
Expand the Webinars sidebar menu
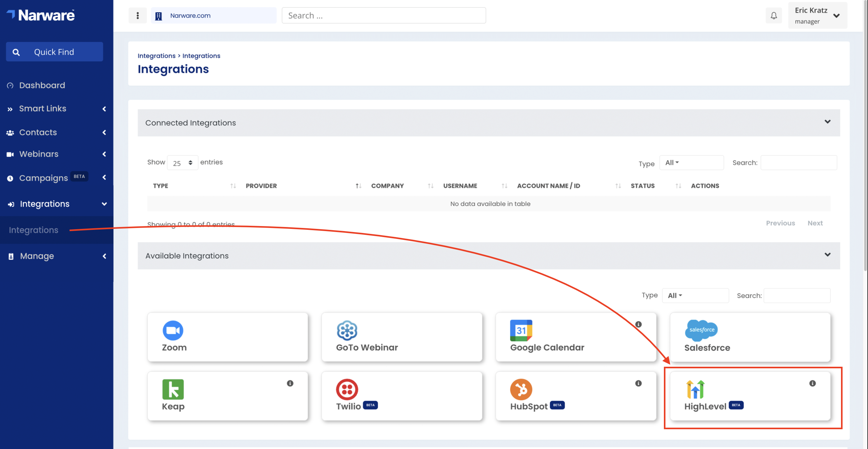click(x=104, y=154)
